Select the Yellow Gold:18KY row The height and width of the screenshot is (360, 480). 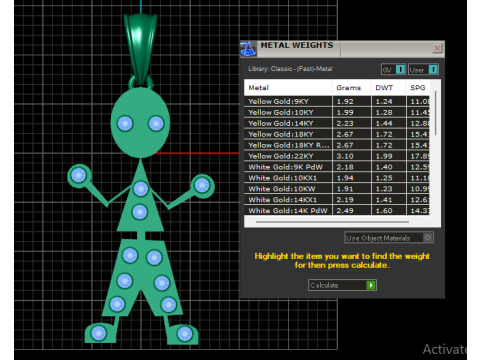[337, 134]
